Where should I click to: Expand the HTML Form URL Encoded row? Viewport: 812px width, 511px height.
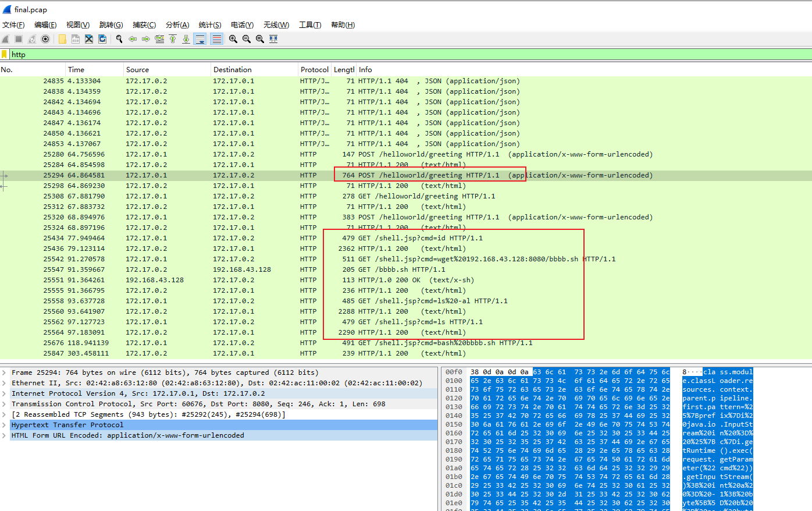click(x=5, y=435)
